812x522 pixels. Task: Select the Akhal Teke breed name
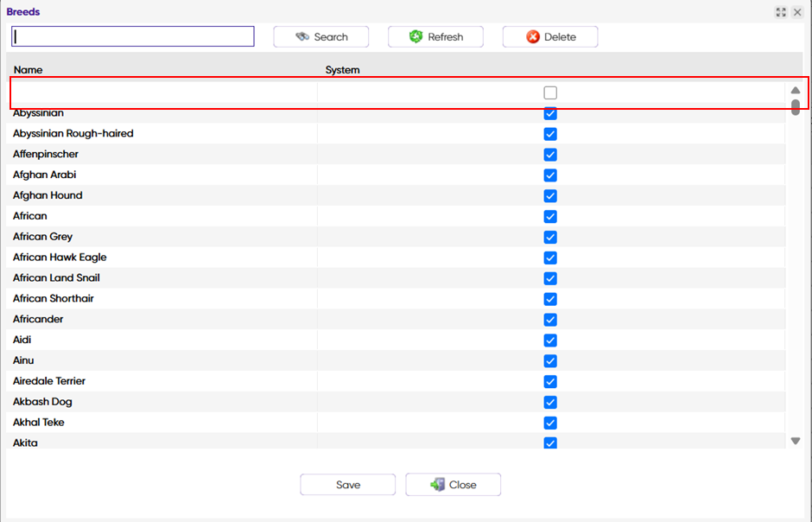tap(38, 423)
